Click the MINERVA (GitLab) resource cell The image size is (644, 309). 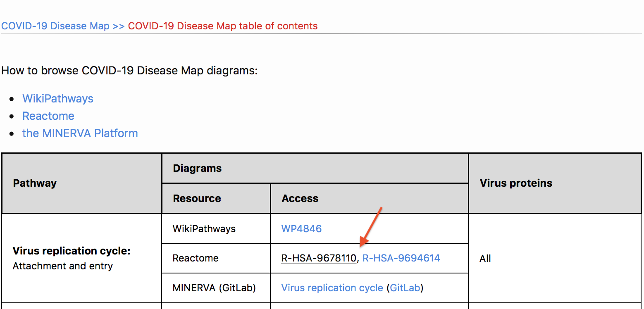pos(214,288)
